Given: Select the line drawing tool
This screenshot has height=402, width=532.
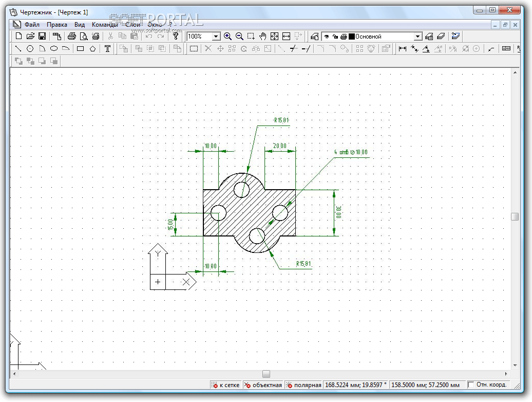Looking at the screenshot, I should pyautogui.click(x=18, y=48).
